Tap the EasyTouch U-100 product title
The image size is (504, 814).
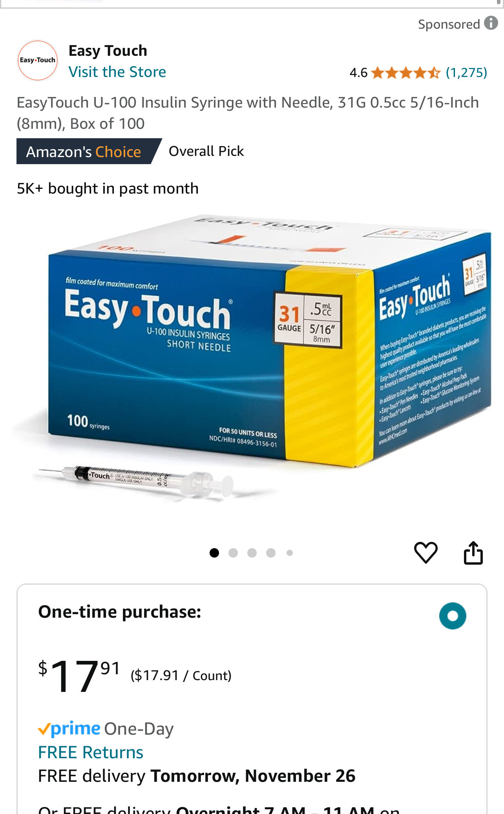click(x=248, y=113)
